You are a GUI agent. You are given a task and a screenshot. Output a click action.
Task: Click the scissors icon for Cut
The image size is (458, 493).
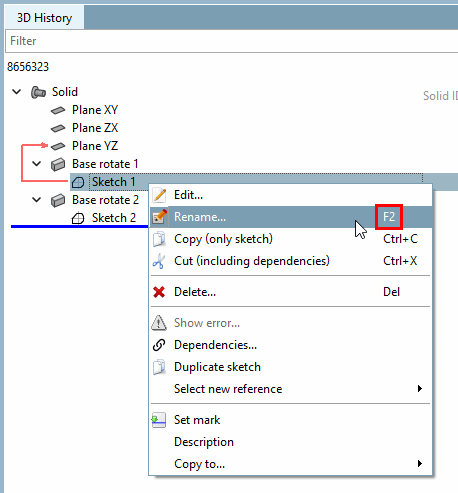[159, 261]
